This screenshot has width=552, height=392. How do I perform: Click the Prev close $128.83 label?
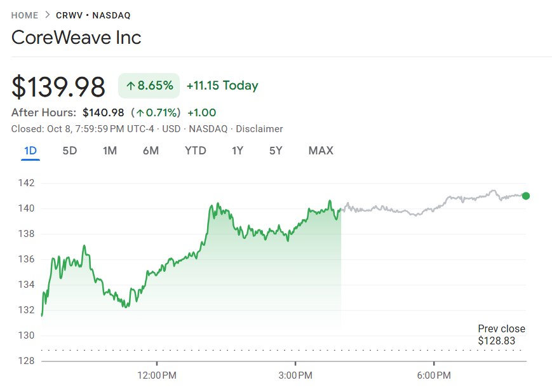501,335
